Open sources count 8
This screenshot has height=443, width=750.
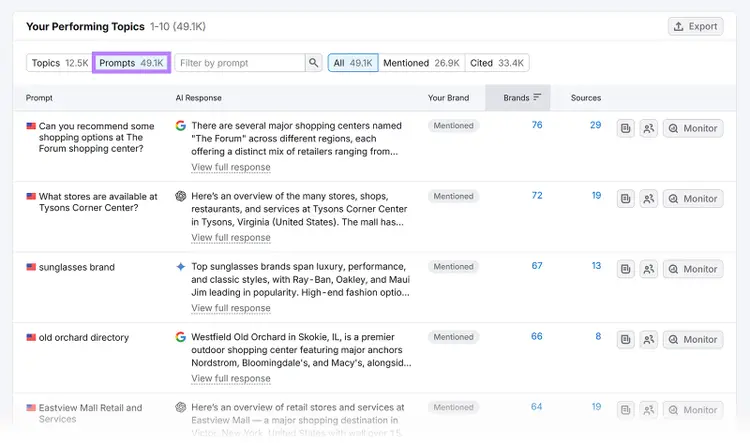[x=598, y=336]
